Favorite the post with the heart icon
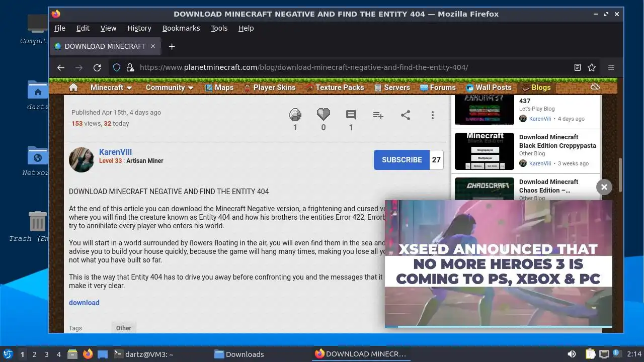644x362 pixels. coord(323,115)
